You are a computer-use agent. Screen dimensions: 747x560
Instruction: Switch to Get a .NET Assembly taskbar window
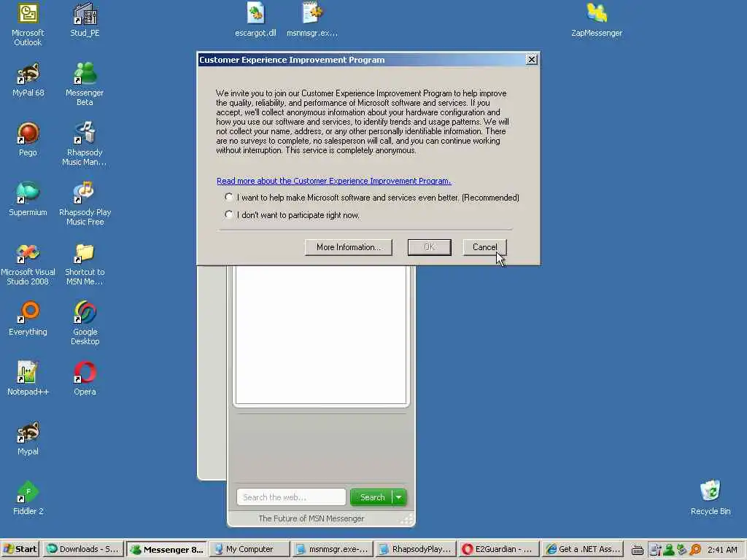click(583, 549)
